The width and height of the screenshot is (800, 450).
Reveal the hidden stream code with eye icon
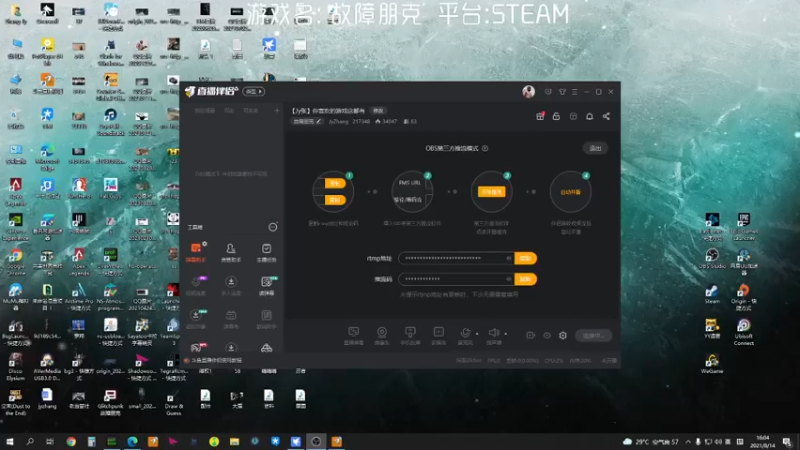508,279
